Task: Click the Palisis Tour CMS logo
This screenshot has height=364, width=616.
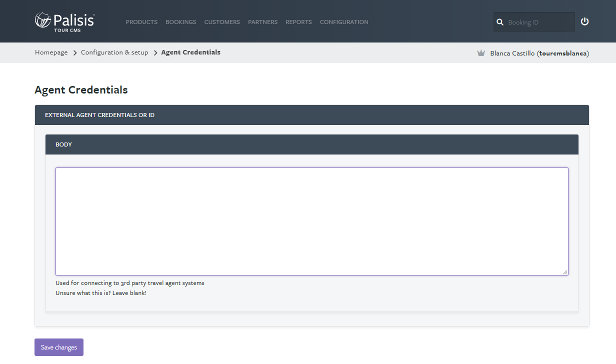Action: [64, 22]
